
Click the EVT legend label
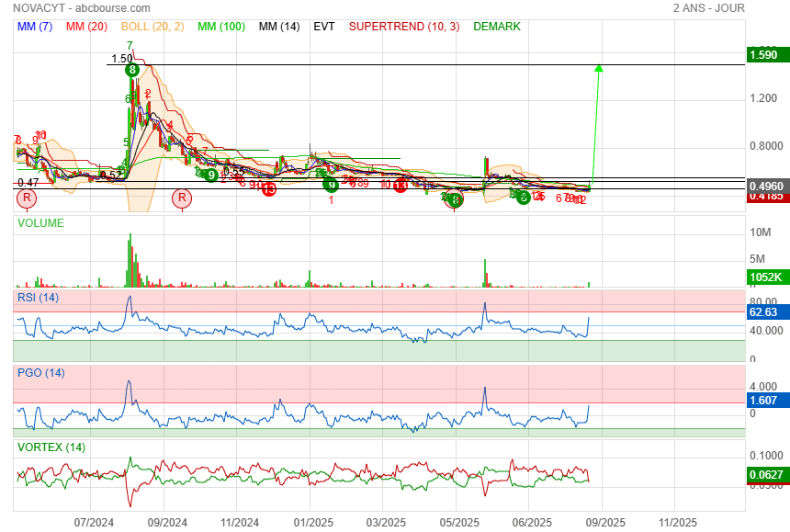[x=324, y=27]
